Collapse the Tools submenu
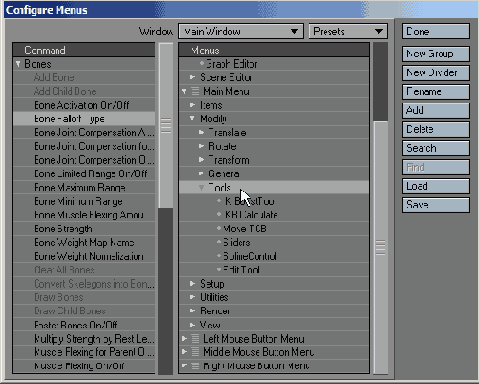The height and width of the screenshot is (384, 479). click(x=201, y=187)
